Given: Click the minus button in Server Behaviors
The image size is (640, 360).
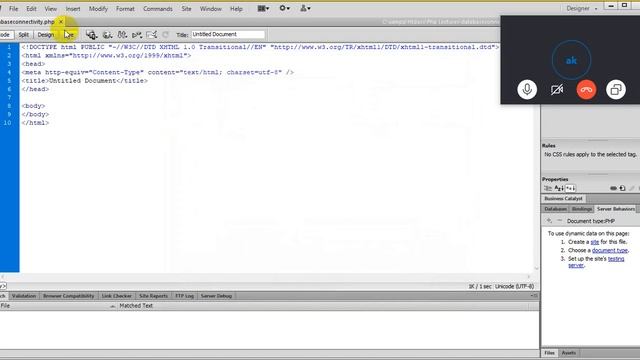Looking at the screenshot, I should (559, 221).
